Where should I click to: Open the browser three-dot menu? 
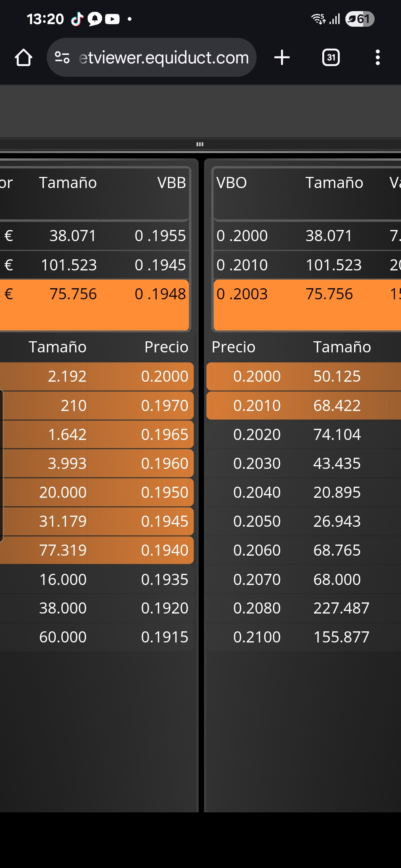(x=378, y=57)
